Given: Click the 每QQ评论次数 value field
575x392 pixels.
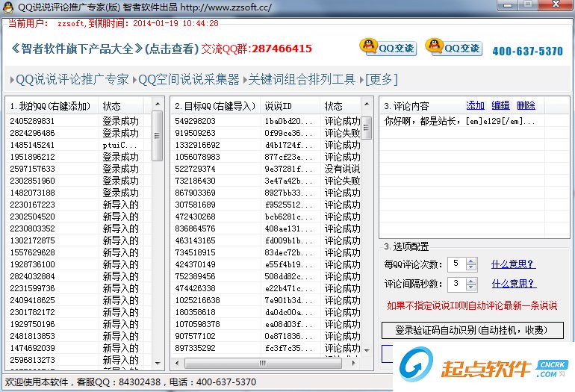Looking at the screenshot, I should (457, 264).
